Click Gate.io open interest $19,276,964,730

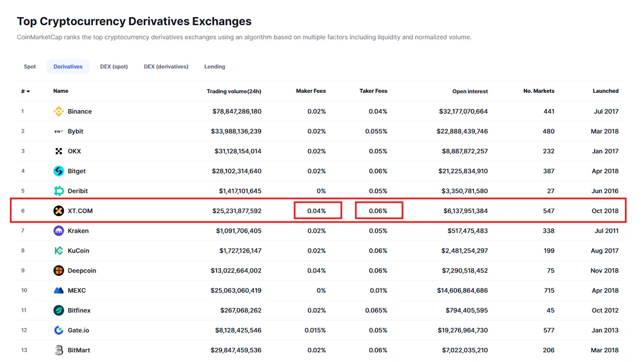pos(463,330)
